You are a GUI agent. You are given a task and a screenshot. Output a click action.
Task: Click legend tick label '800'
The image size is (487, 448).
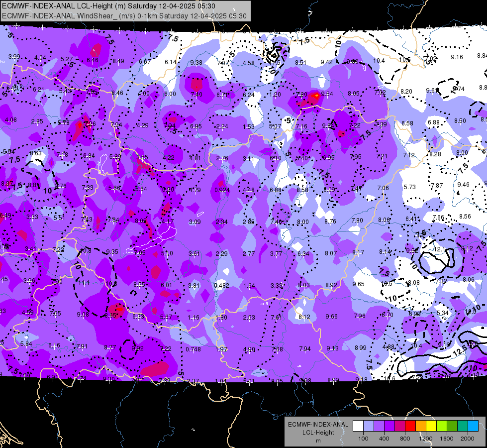(x=405, y=439)
